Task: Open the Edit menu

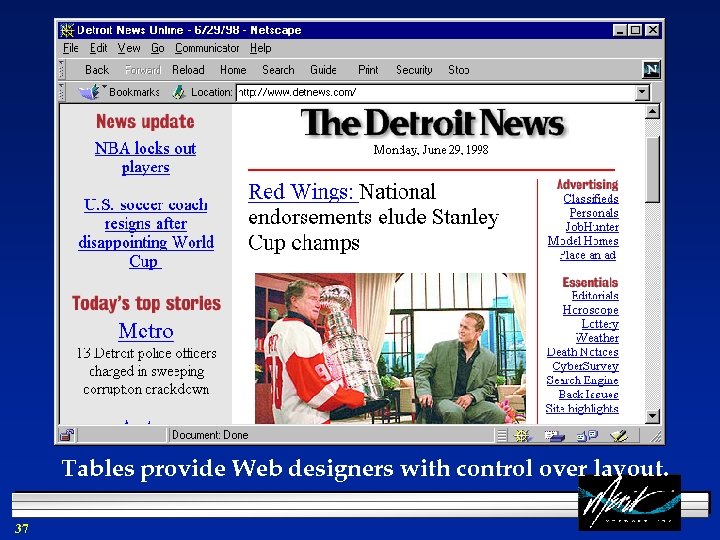Action: (x=98, y=48)
